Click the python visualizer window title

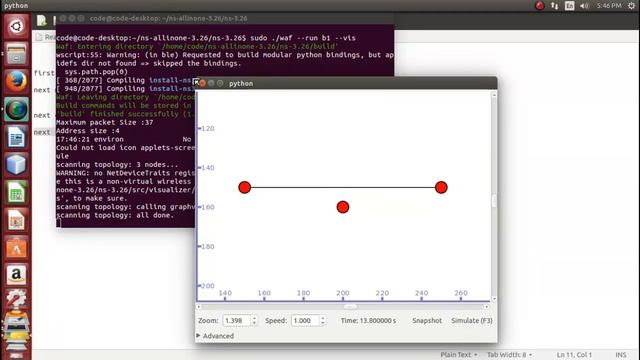click(241, 83)
